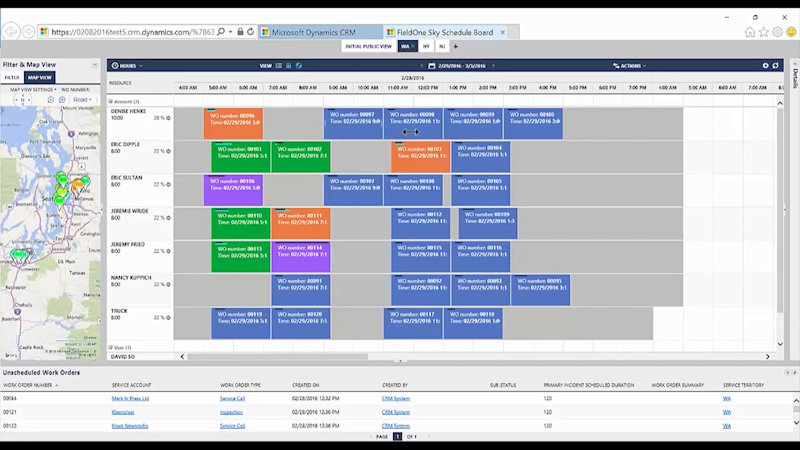Collapse the Filter & Map View panel
The width and height of the screenshot is (800, 450).
coord(95,64)
